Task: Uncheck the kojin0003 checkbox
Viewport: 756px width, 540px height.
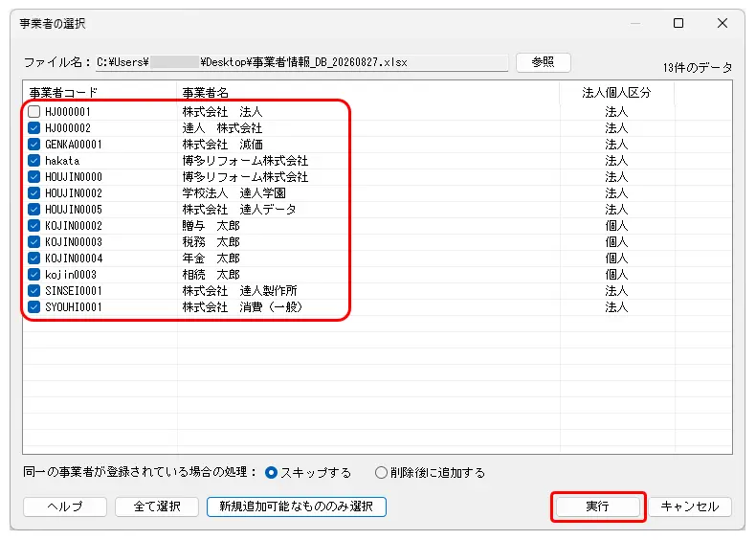Action: click(x=33, y=275)
